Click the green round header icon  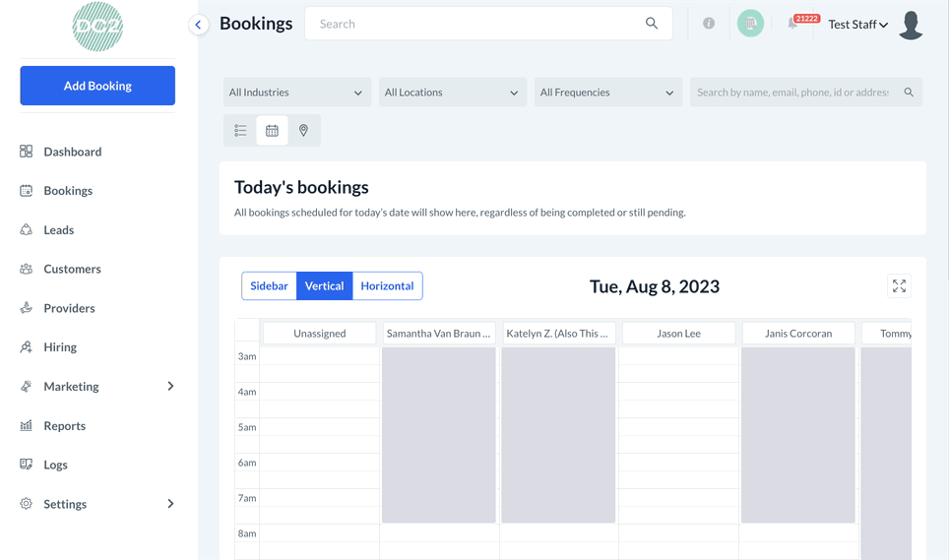click(x=750, y=24)
